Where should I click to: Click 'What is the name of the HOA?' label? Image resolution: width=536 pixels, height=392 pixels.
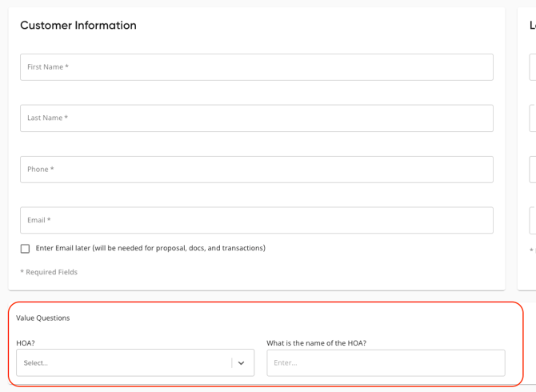coord(316,343)
